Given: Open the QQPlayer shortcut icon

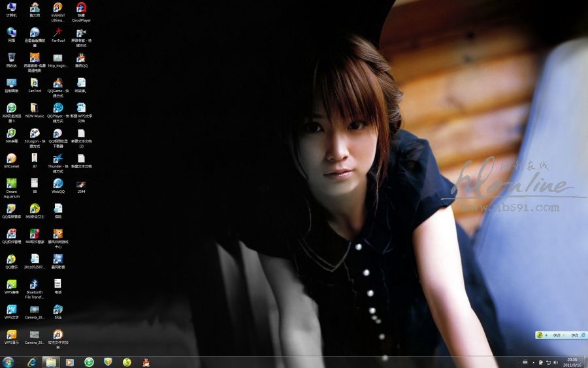Looking at the screenshot, I should (x=57, y=108).
